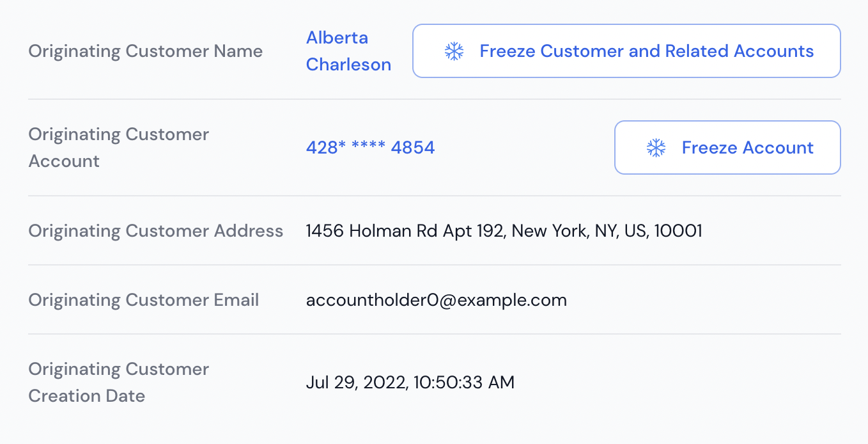The width and height of the screenshot is (868, 444).
Task: Click the snowflake icon in Freeze Account
Action: [656, 148]
